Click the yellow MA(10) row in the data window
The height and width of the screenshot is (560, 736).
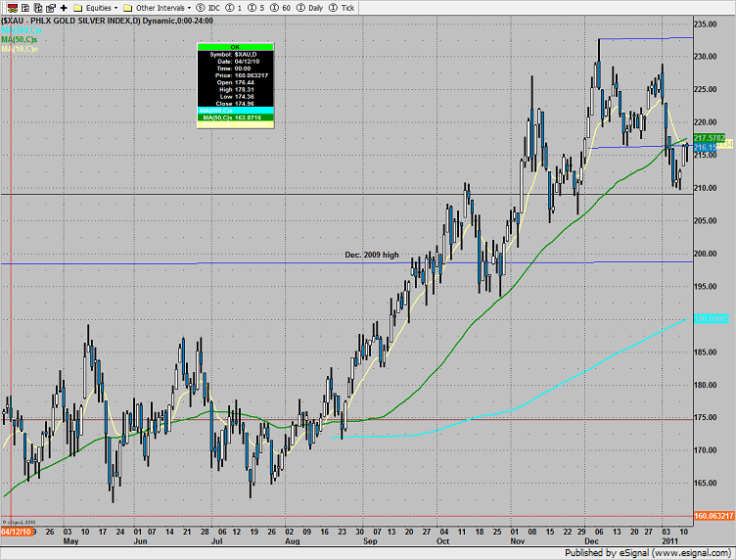tap(235, 124)
